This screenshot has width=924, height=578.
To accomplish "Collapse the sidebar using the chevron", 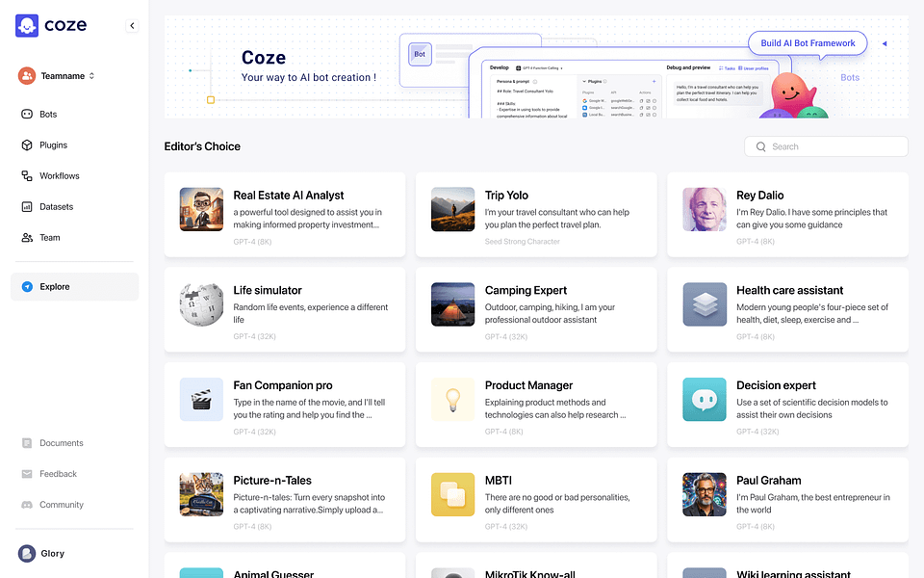I will [x=132, y=26].
